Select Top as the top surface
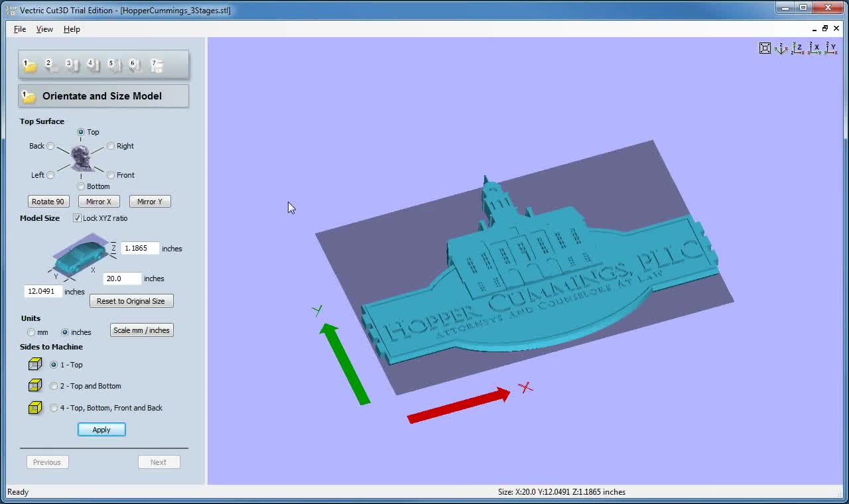Viewport: 849px width, 504px height. tap(81, 132)
